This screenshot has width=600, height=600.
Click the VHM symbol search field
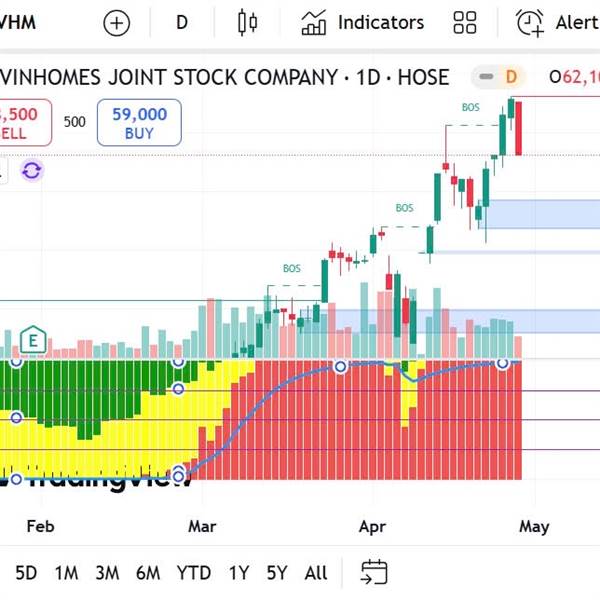click(18, 23)
